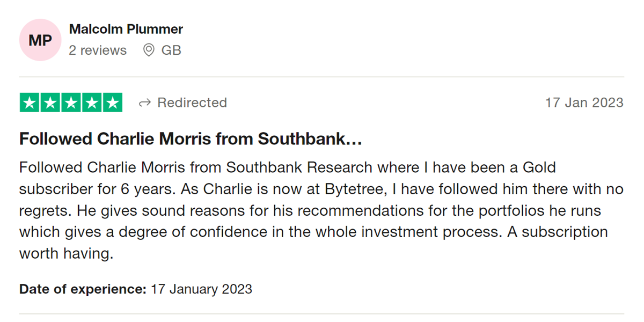Click the Redirected arrow icon
Viewport: 644px width, 322px height.
[144, 103]
